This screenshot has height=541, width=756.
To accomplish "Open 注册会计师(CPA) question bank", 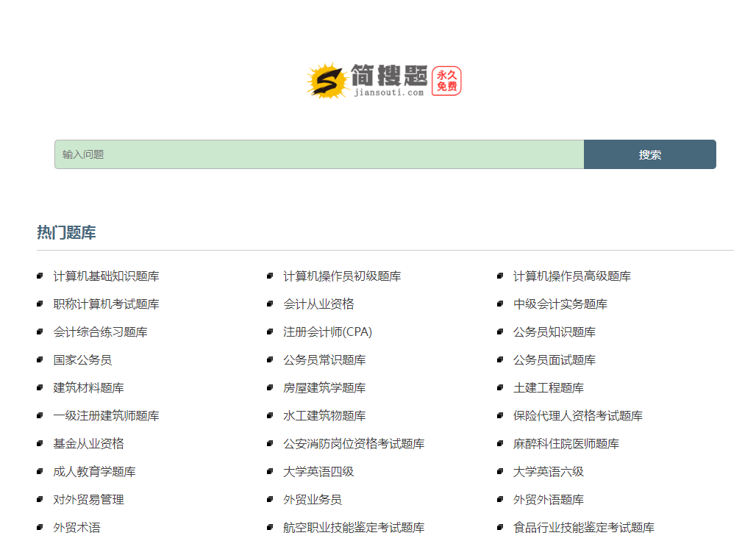I will point(327,332).
